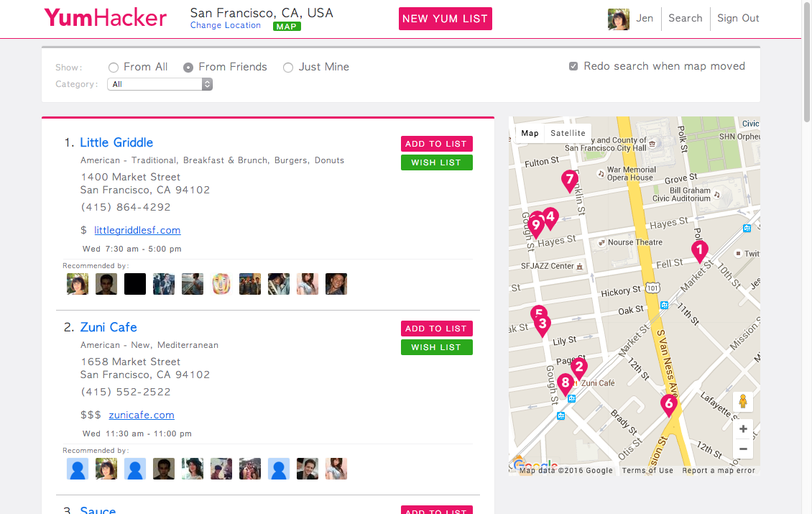Visit littlegriddlesf.com website link
The image size is (812, 514).
coord(137,230)
